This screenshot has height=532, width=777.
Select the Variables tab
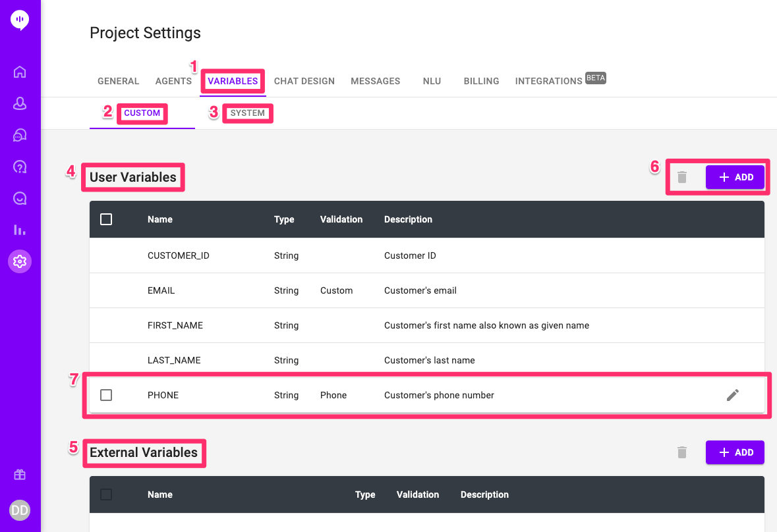click(x=233, y=81)
